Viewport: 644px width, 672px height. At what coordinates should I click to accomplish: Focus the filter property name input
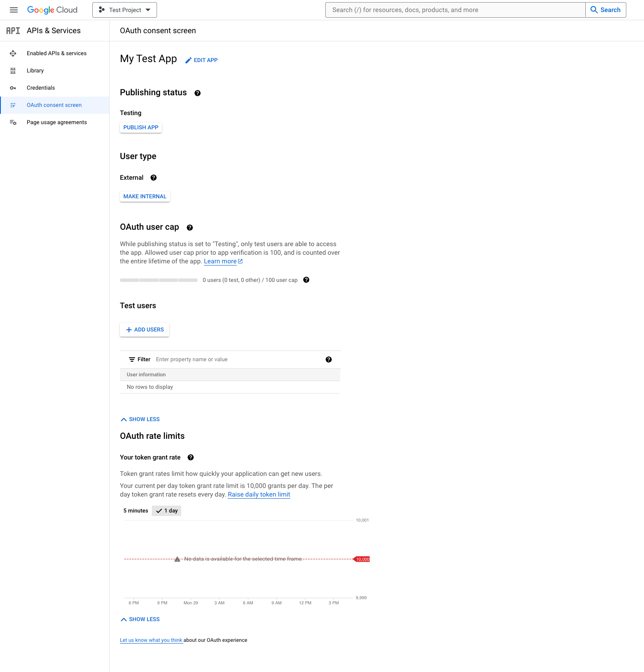point(237,359)
